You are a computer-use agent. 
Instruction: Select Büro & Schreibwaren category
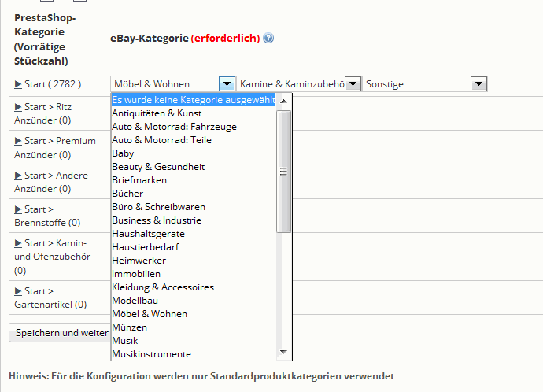[x=194, y=207]
